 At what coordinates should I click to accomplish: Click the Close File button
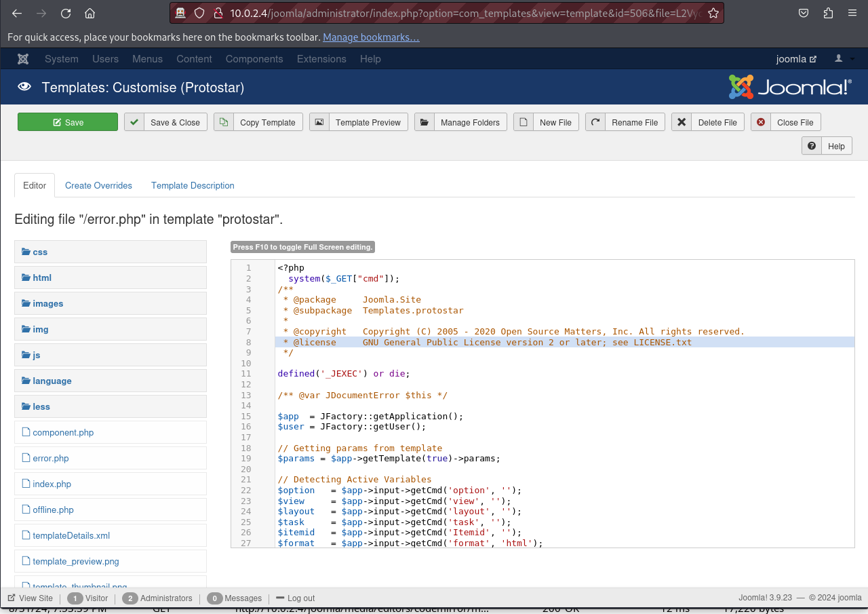[x=786, y=122]
